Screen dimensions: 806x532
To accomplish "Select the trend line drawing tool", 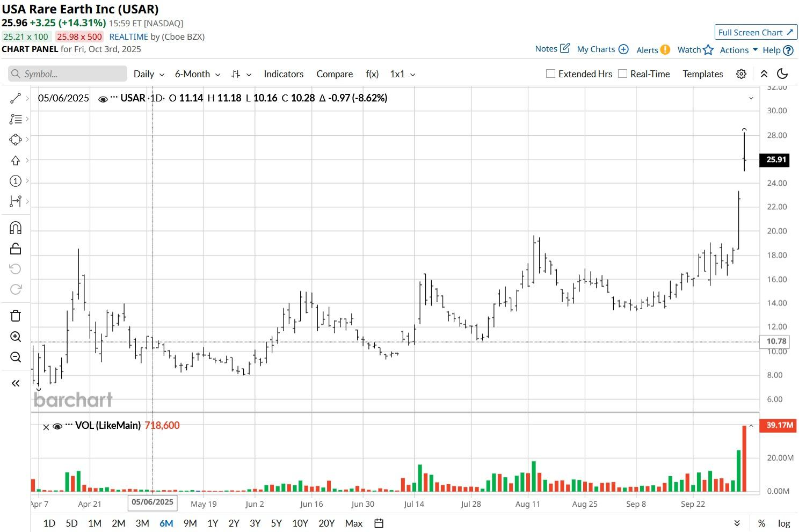I will point(16,98).
